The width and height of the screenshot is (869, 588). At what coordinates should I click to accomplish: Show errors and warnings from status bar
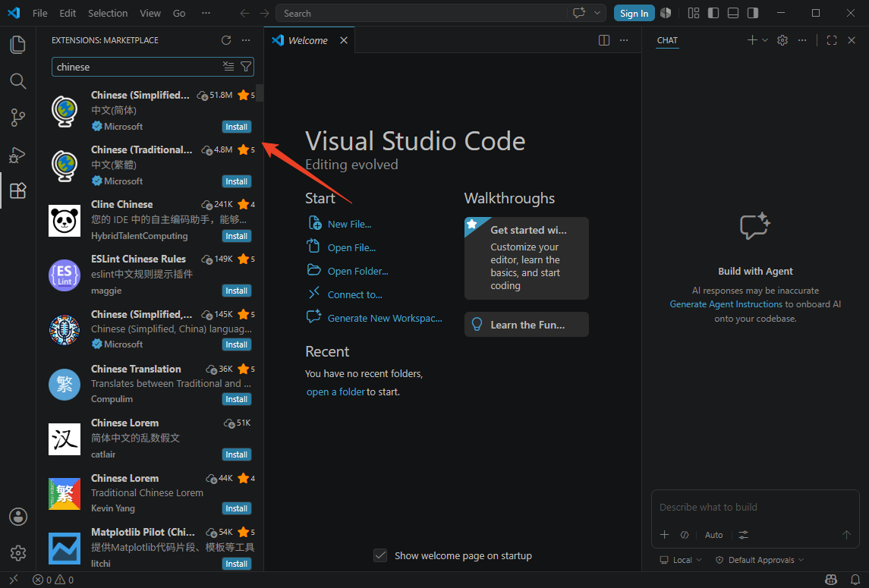[x=53, y=580]
